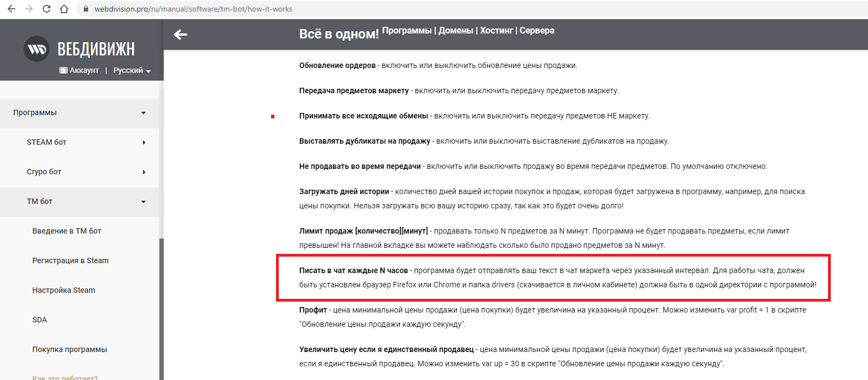868x380 pixels.
Task: Open the Покупка программы link
Action: (70, 349)
